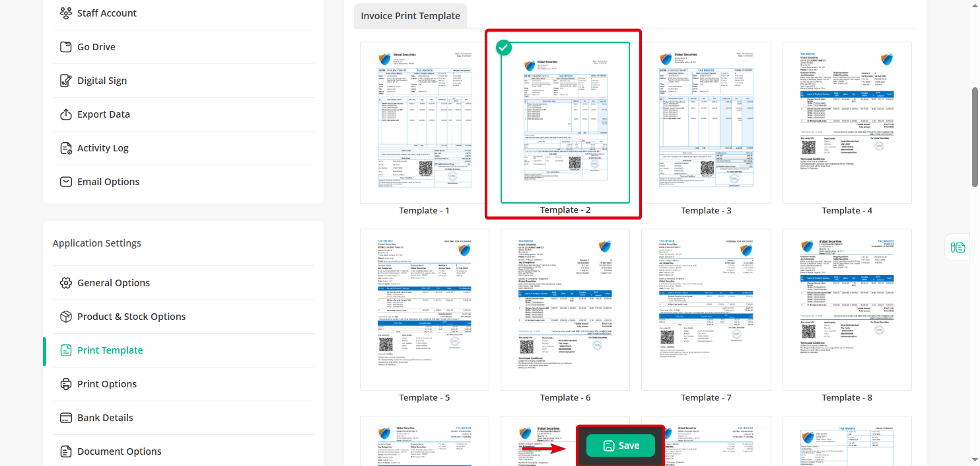Save the selected print template
The image size is (980, 466).
tap(621, 446)
